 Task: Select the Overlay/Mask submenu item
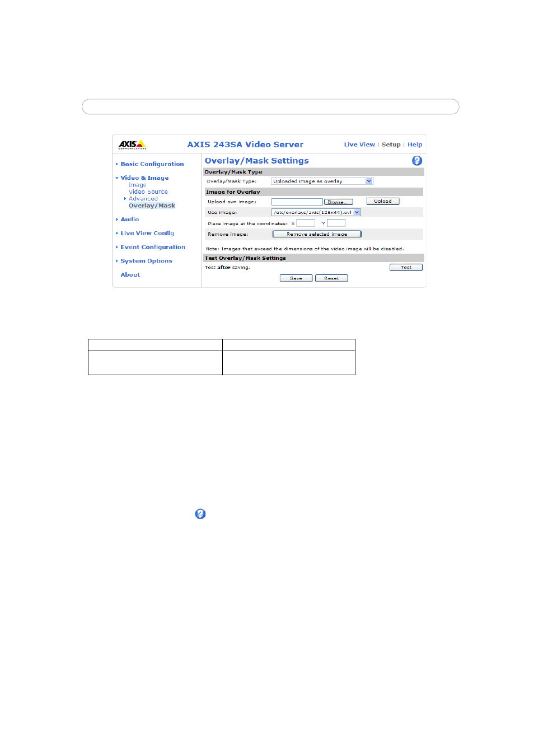pyautogui.click(x=152, y=206)
